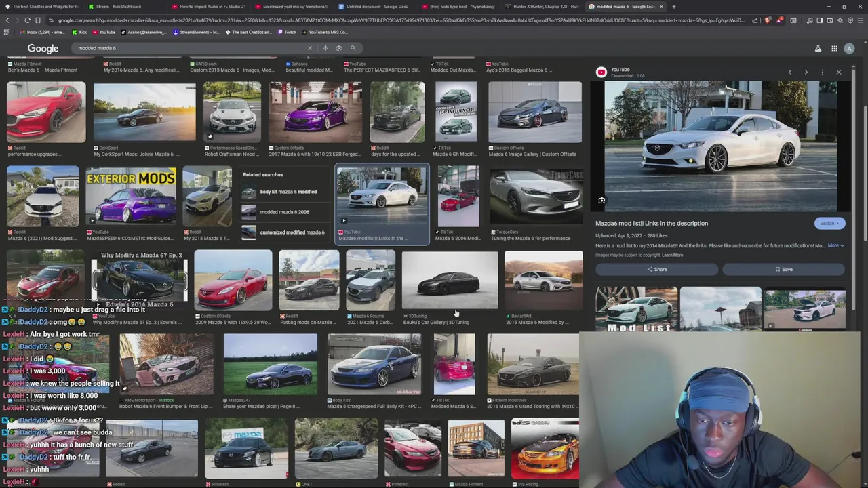The image size is (868, 488).
Task: Open the Mod List related image thumbnail
Action: pyautogui.click(x=636, y=309)
